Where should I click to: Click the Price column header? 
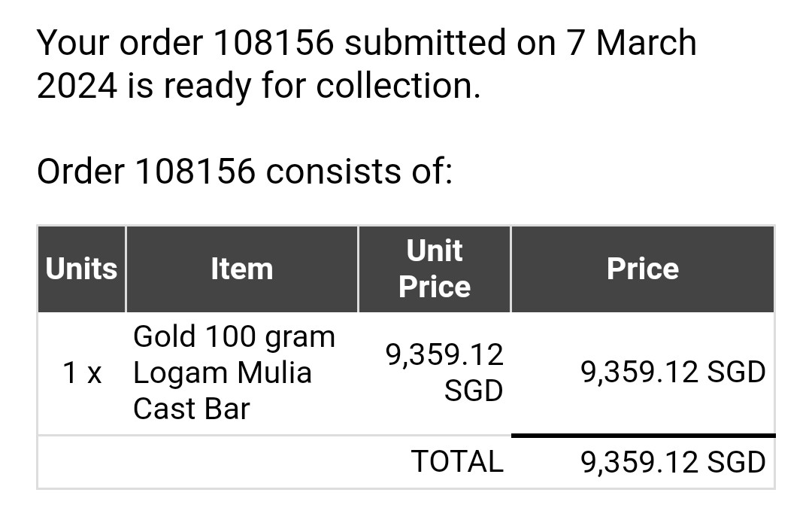pos(642,269)
